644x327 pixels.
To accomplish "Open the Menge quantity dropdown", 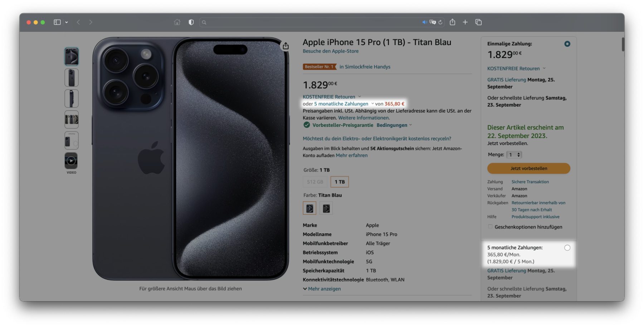I will 514,155.
